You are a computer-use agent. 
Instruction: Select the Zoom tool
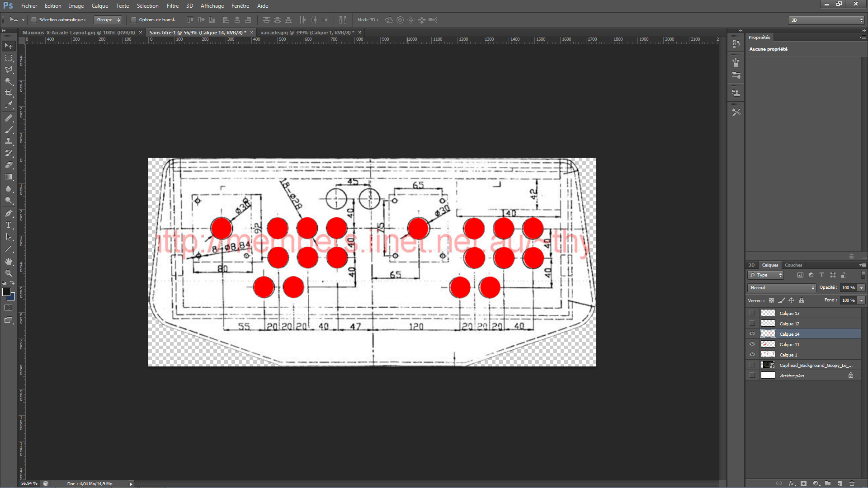coord(9,273)
